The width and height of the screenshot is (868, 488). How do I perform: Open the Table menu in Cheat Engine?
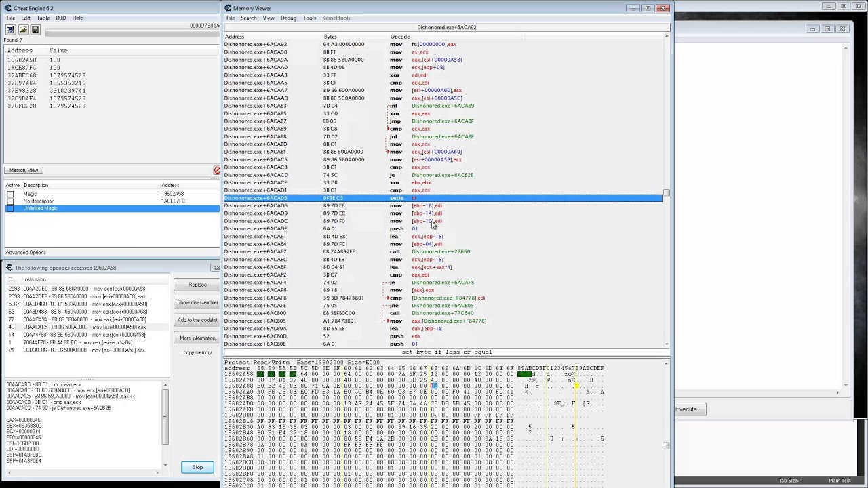point(43,18)
